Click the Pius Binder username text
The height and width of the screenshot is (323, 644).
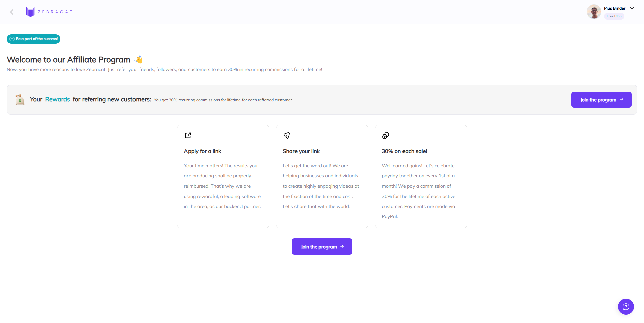(614, 8)
